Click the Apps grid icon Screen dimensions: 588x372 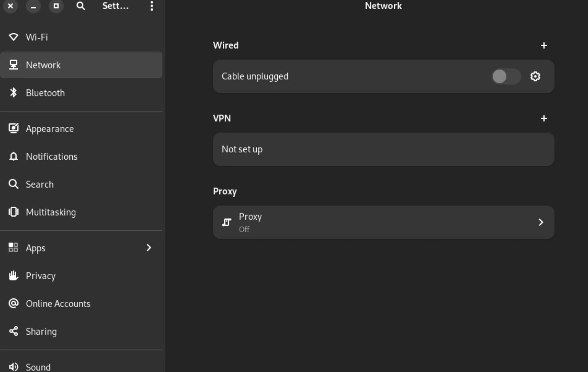pyautogui.click(x=13, y=247)
